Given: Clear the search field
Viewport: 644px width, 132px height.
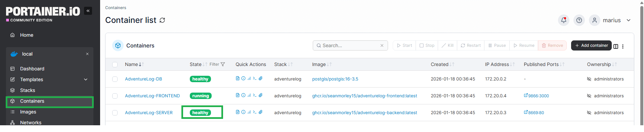Looking at the screenshot, I should (382, 45).
